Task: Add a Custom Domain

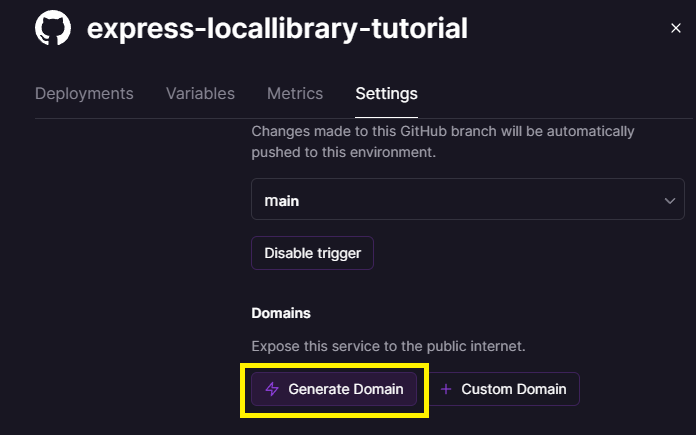Action: tap(504, 389)
